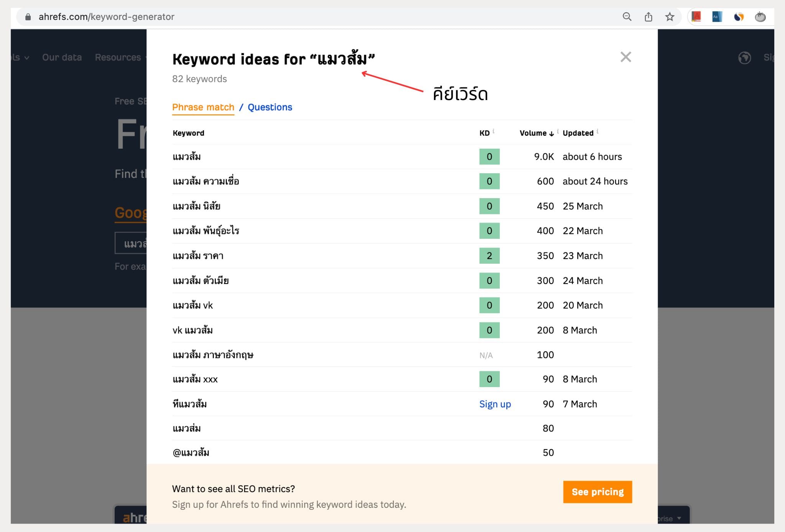Image resolution: width=785 pixels, height=532 pixels.
Task: Click the globe language icon in header
Action: point(744,57)
